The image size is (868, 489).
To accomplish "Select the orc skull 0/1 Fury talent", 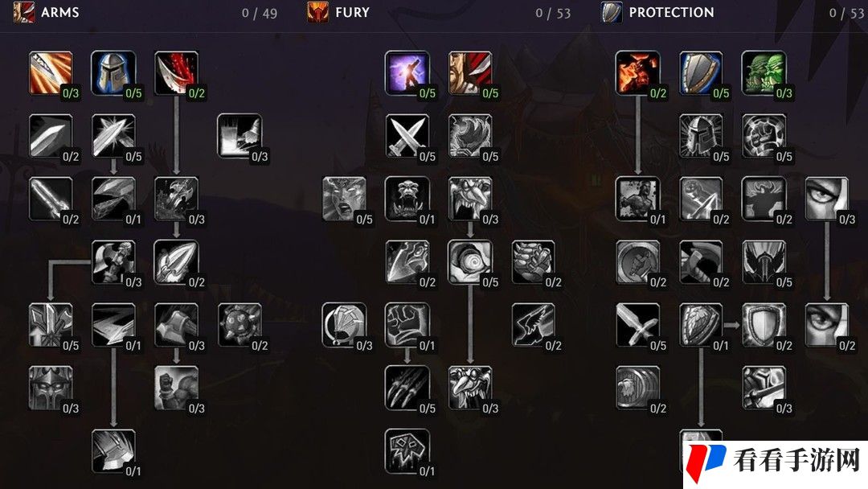I will point(407,450).
